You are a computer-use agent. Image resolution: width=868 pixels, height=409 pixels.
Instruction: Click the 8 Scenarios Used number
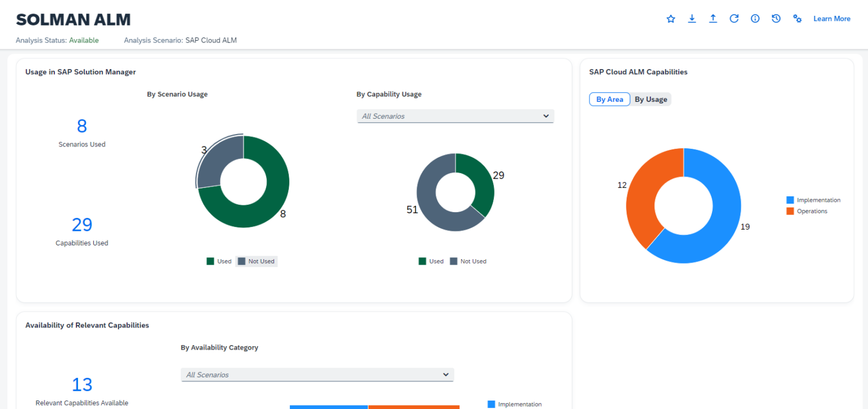(82, 126)
